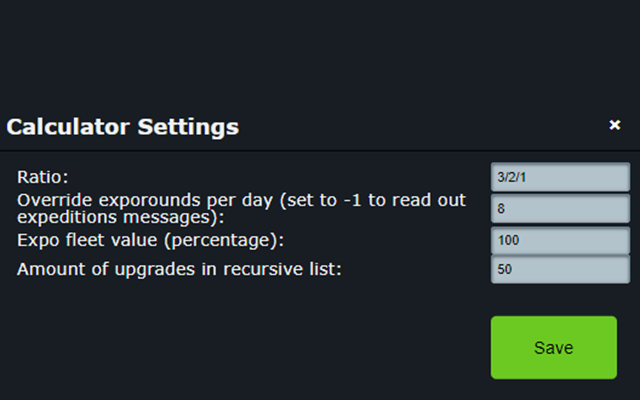Click the Ratio label text
This screenshot has height=400, width=640.
(x=42, y=177)
